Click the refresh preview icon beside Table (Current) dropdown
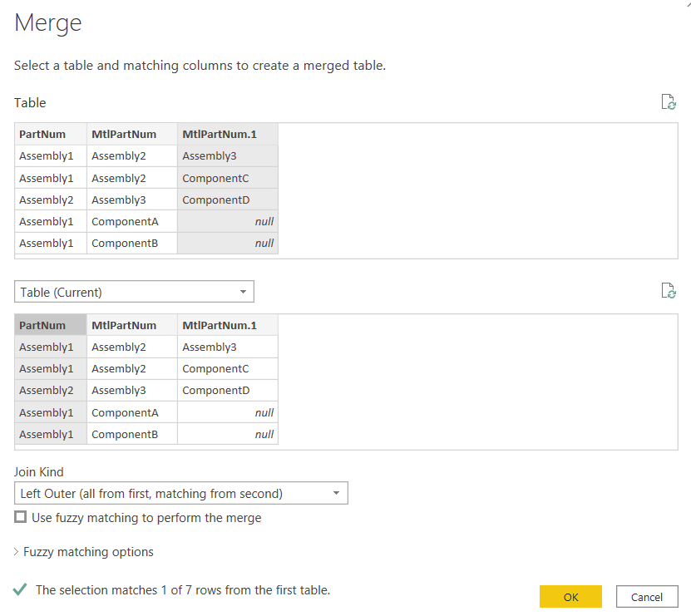The image size is (691, 616). pyautogui.click(x=669, y=291)
